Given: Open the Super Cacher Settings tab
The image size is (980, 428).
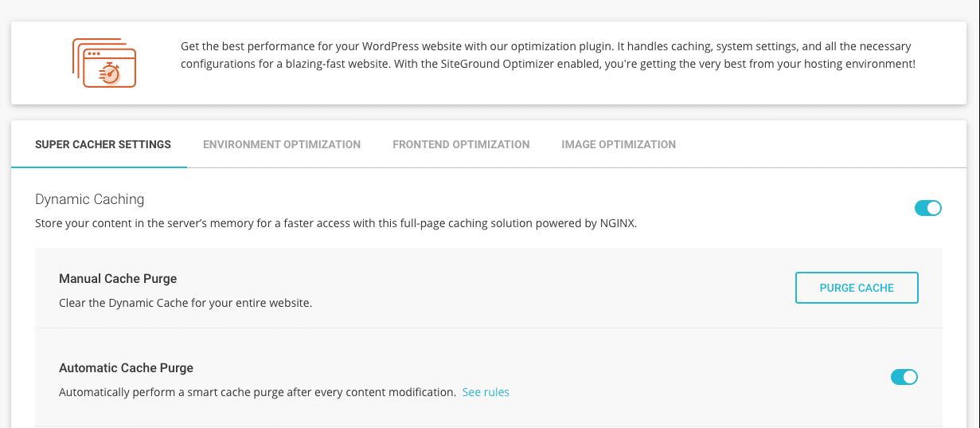Looking at the screenshot, I should pyautogui.click(x=103, y=144).
